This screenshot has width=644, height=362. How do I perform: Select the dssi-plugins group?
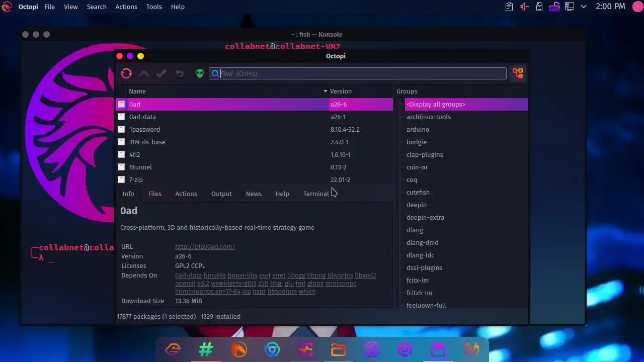pyautogui.click(x=424, y=267)
